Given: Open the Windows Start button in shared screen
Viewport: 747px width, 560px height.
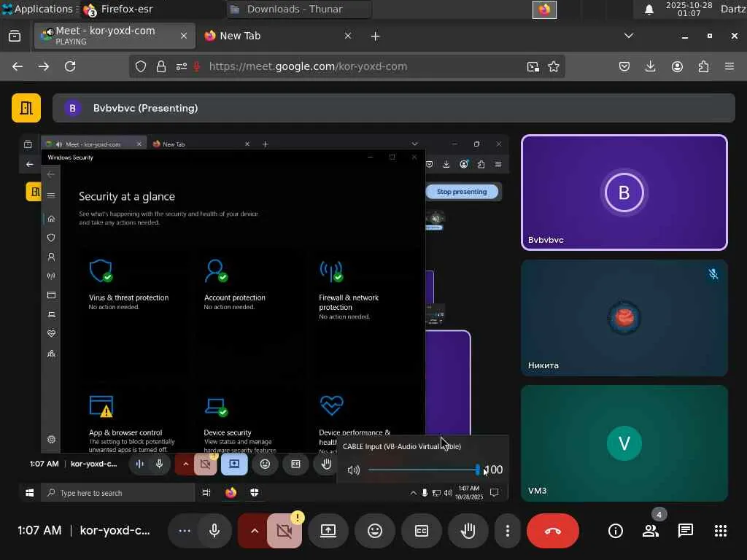Looking at the screenshot, I should pyautogui.click(x=29, y=493).
